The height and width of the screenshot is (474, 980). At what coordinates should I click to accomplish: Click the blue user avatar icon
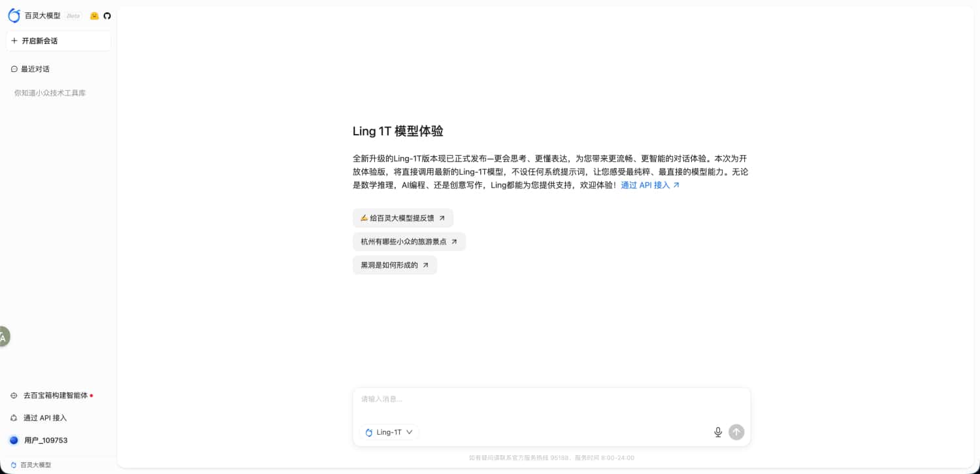(x=14, y=440)
